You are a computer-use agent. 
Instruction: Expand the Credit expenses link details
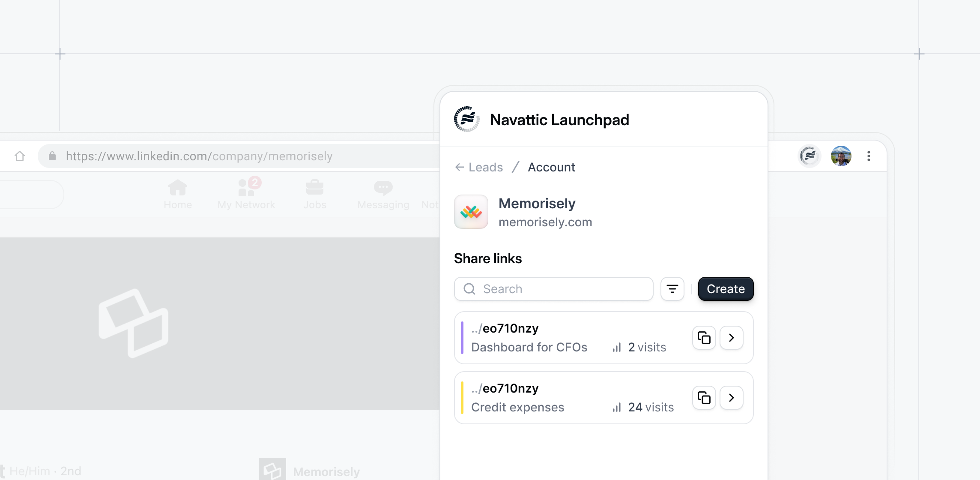click(x=732, y=398)
